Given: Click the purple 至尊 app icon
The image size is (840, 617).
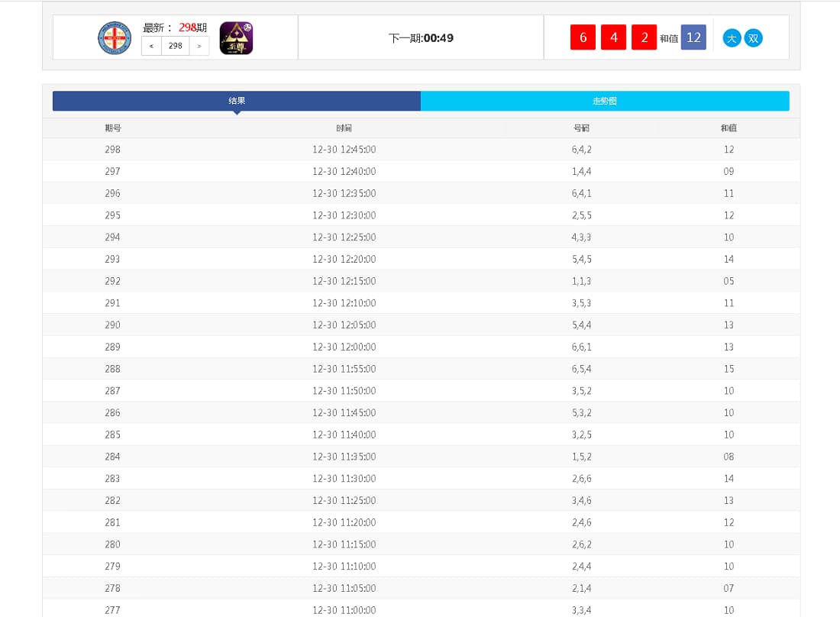Looking at the screenshot, I should click(236, 38).
